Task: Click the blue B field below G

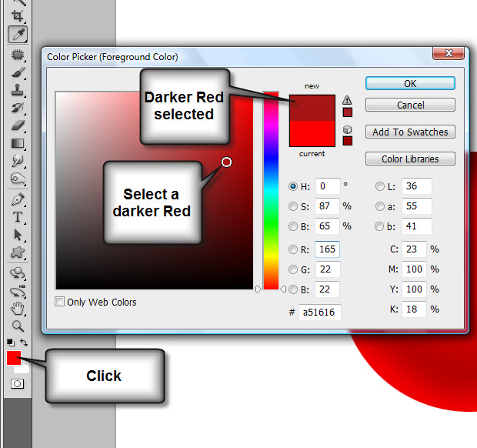Action: (x=327, y=289)
